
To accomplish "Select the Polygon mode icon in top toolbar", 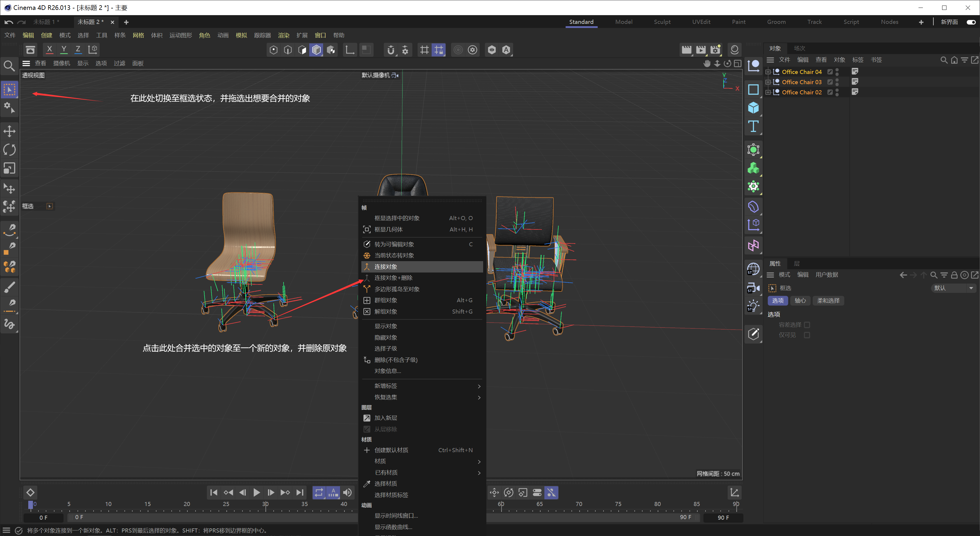I will [302, 50].
